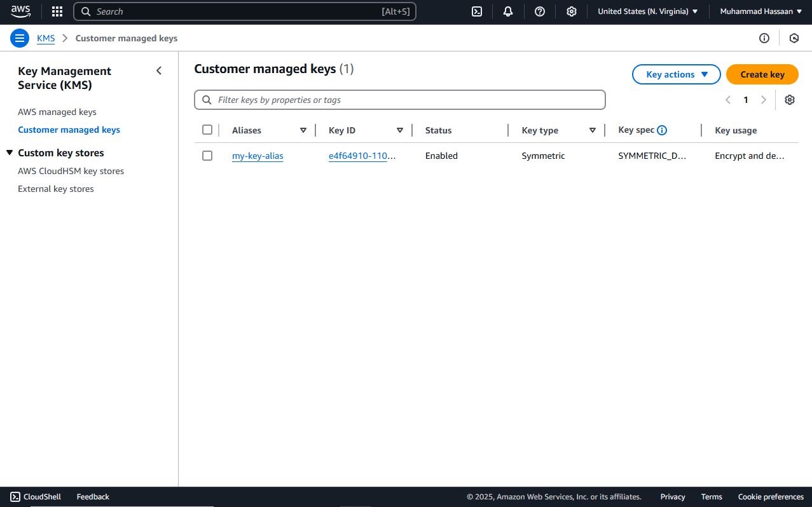The width and height of the screenshot is (812, 507).
Task: Click the Symmetric key type cell
Action: click(x=543, y=156)
